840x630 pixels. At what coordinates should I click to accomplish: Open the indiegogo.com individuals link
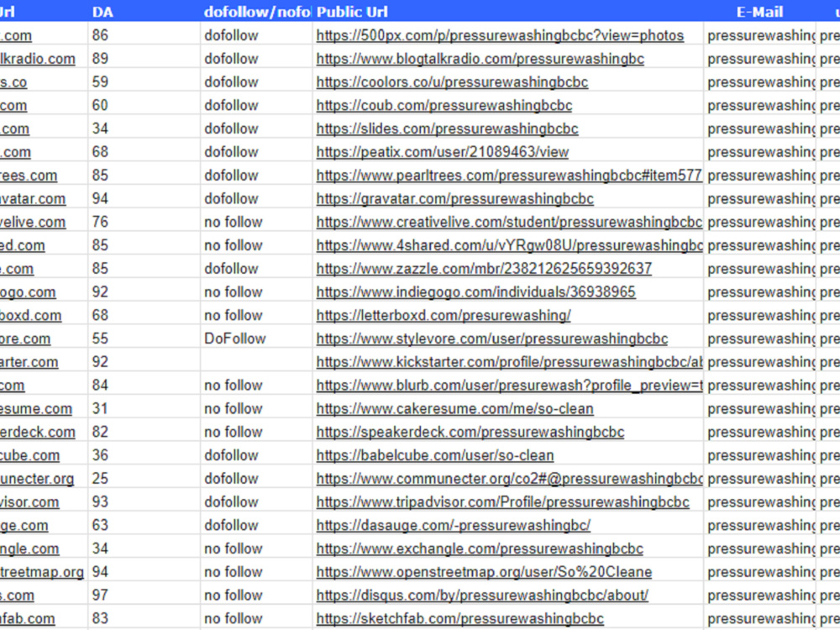pos(475,292)
